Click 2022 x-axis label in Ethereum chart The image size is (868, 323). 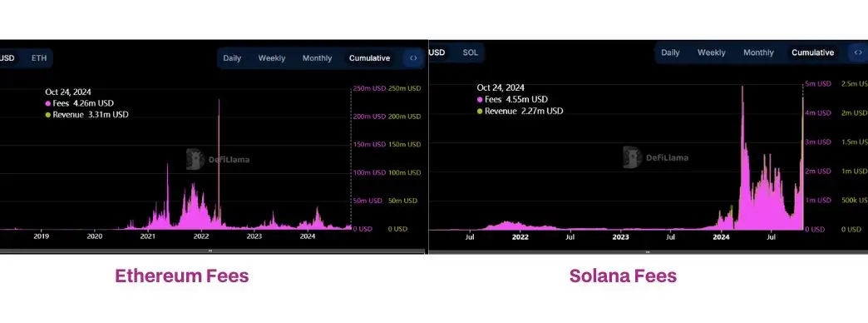200,236
